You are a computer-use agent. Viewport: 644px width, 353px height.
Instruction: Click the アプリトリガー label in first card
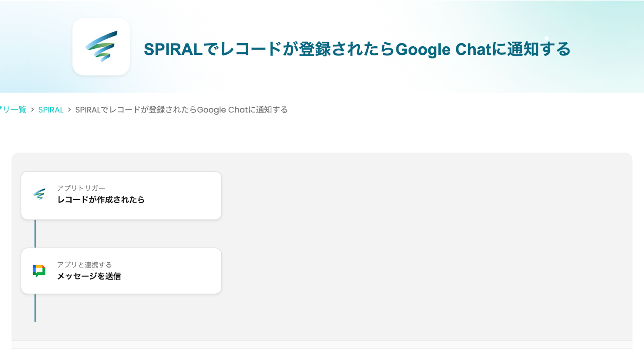(81, 188)
